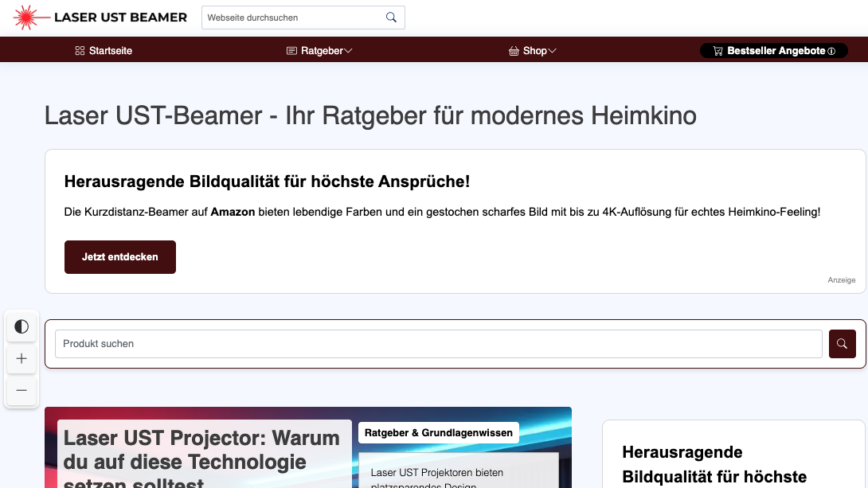Open the Ratgeber menu label

322,51
